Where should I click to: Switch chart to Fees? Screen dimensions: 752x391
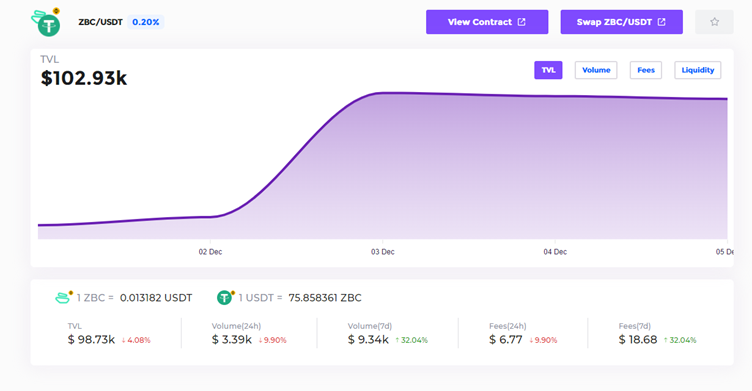click(646, 70)
